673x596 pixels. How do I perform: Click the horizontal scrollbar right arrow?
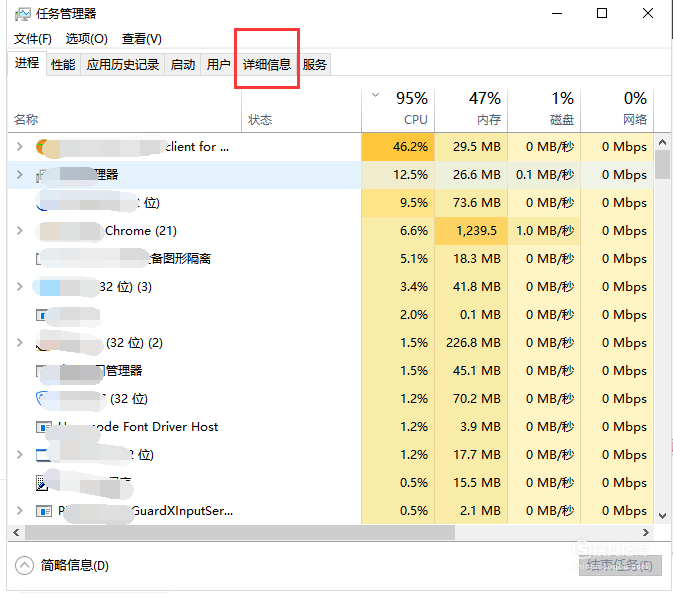(646, 532)
